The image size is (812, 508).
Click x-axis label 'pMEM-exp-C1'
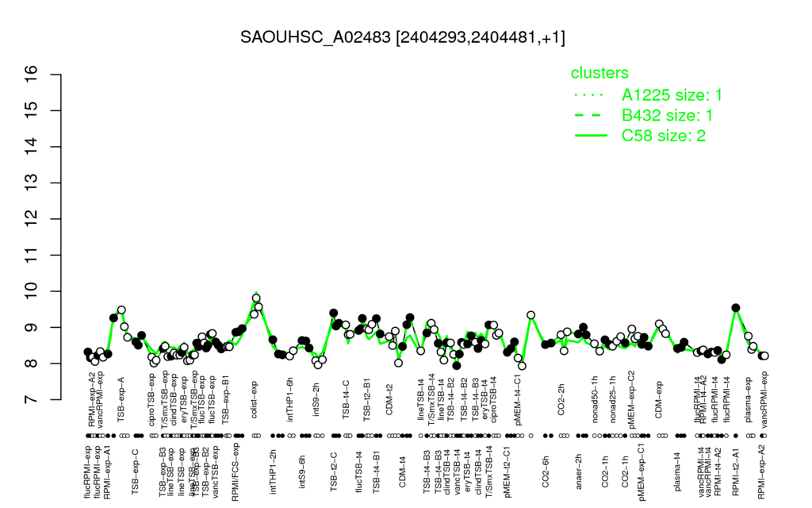pyautogui.click(x=642, y=471)
